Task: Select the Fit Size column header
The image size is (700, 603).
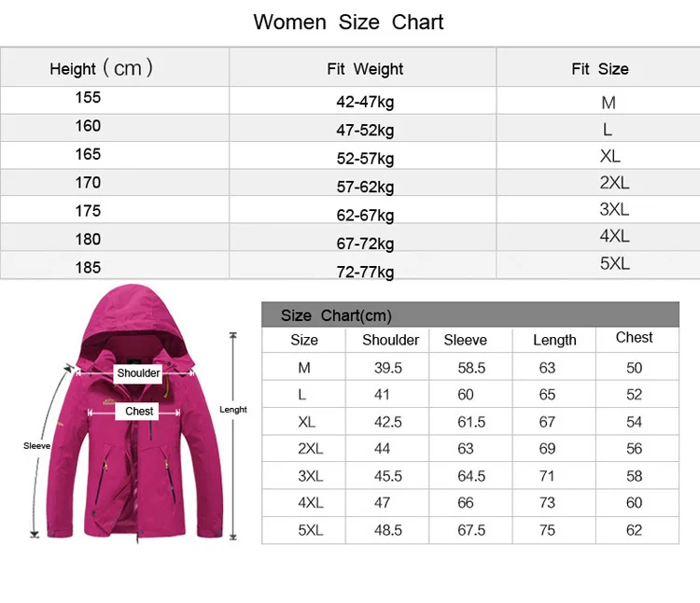Action: (600, 69)
